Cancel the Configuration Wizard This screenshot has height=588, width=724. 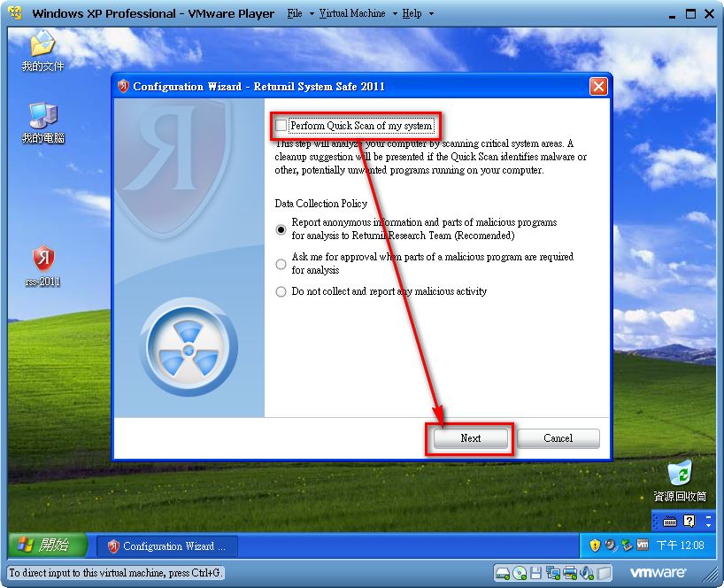tap(558, 438)
